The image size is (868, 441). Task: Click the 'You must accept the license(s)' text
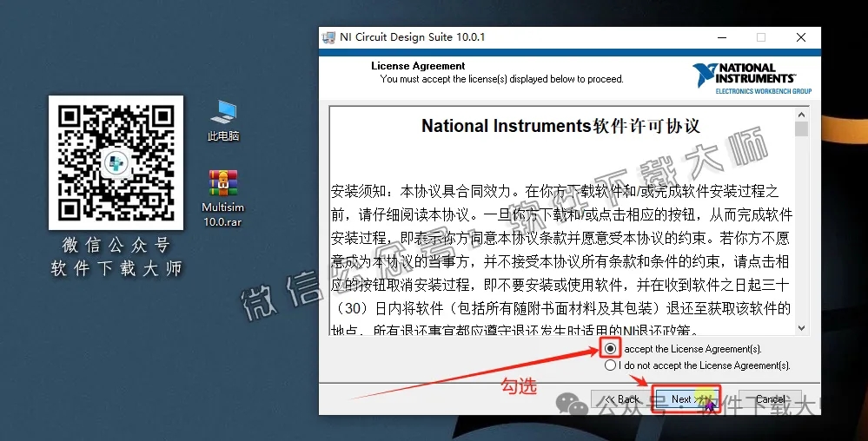(501, 79)
